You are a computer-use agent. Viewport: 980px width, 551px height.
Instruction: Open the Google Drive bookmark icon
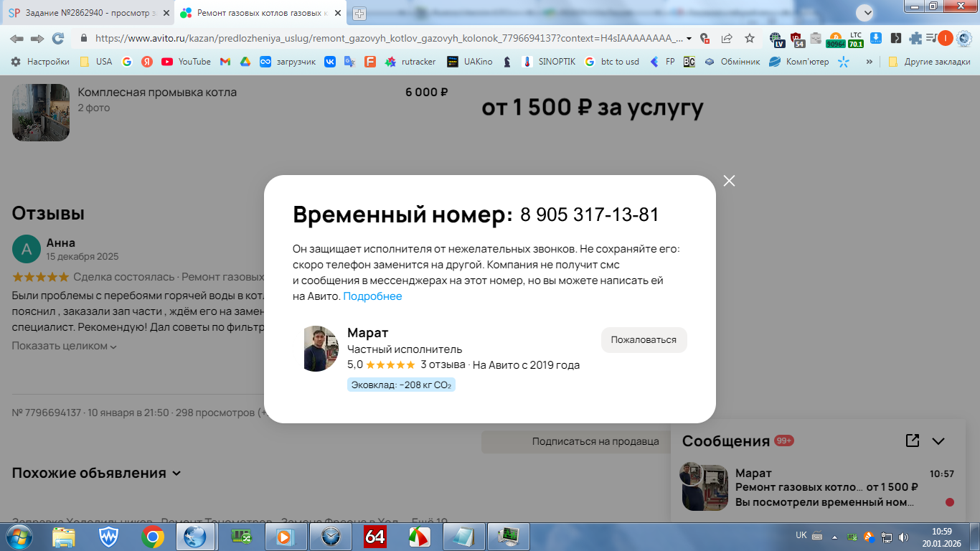click(245, 62)
